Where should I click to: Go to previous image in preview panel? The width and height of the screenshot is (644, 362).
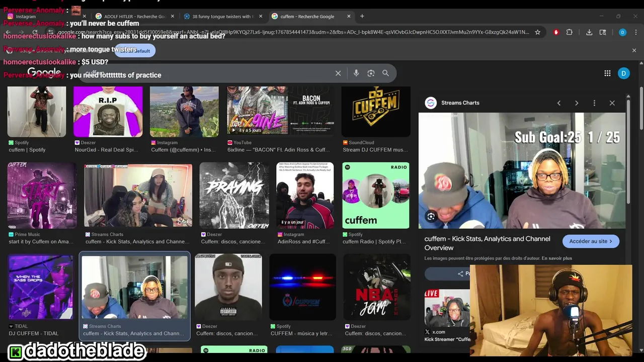click(x=558, y=103)
